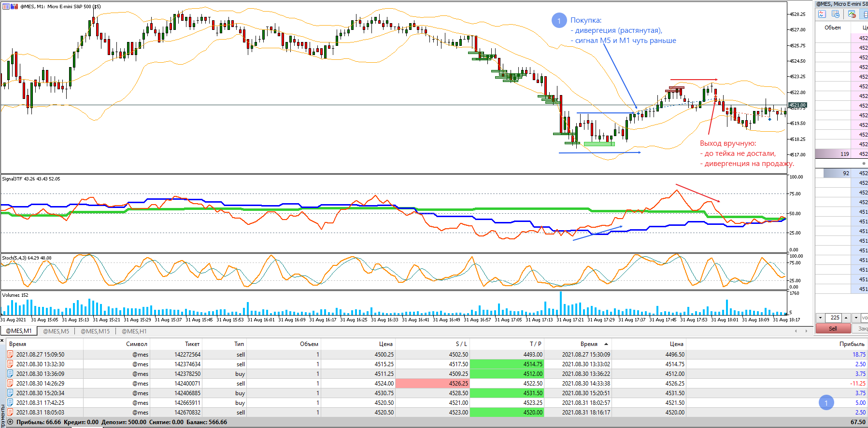Click the chart magnet icon in DOM toolbar
The height and width of the screenshot is (428, 868).
[x=852, y=14]
